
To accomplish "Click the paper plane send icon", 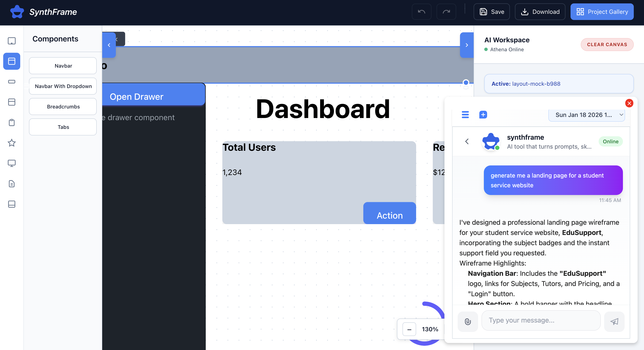I will pyautogui.click(x=614, y=321).
